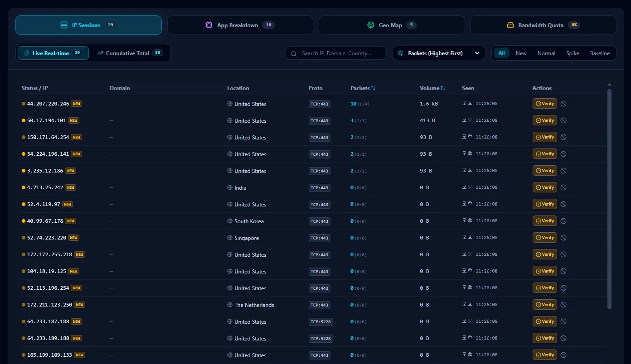This screenshot has width=631, height=364.
Task: Switch to Cumulative Total view
Action: point(130,53)
